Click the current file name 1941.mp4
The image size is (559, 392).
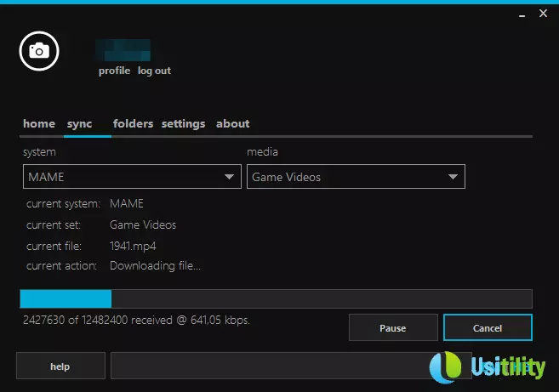tap(133, 246)
